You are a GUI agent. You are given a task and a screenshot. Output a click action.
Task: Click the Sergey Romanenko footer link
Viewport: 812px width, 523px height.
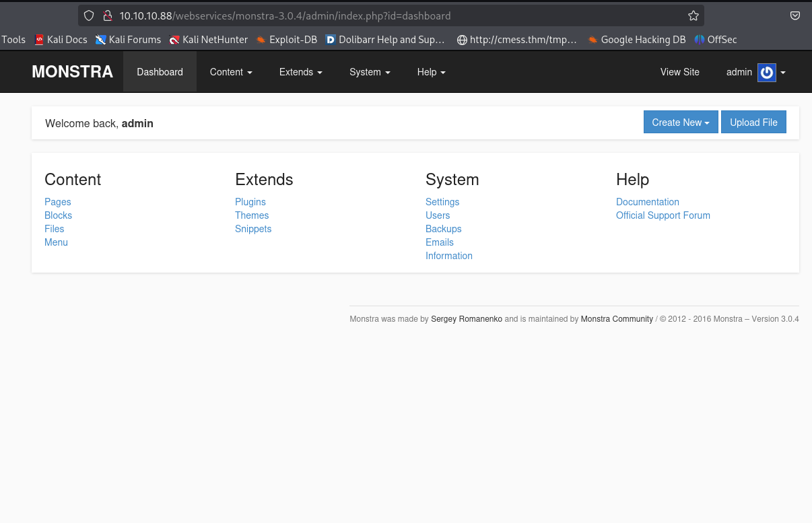click(x=467, y=319)
